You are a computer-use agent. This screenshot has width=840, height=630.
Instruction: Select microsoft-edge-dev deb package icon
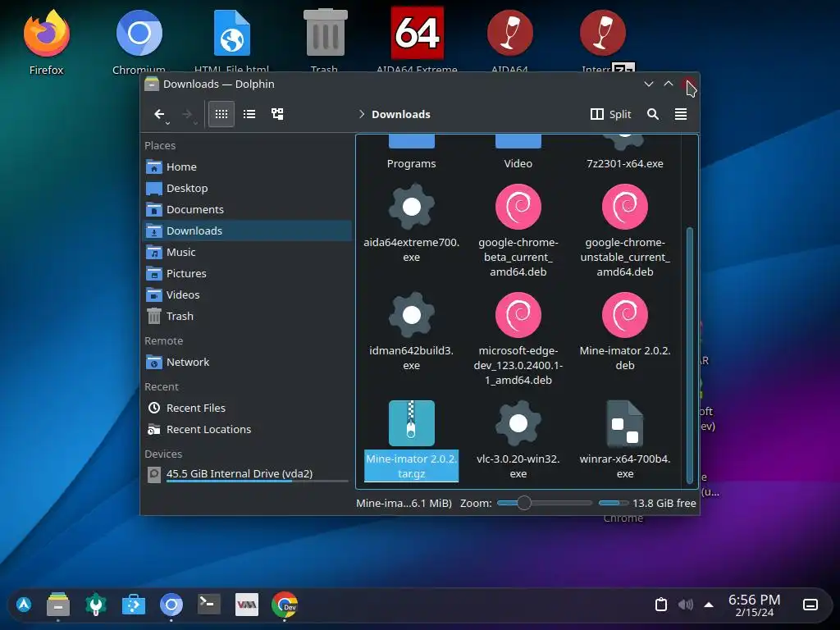(518, 315)
